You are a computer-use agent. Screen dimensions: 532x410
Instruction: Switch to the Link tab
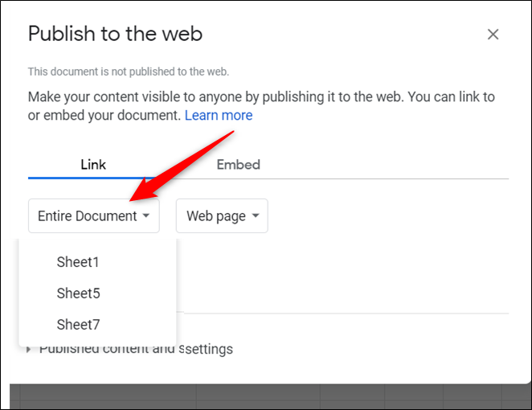pyautogui.click(x=93, y=165)
